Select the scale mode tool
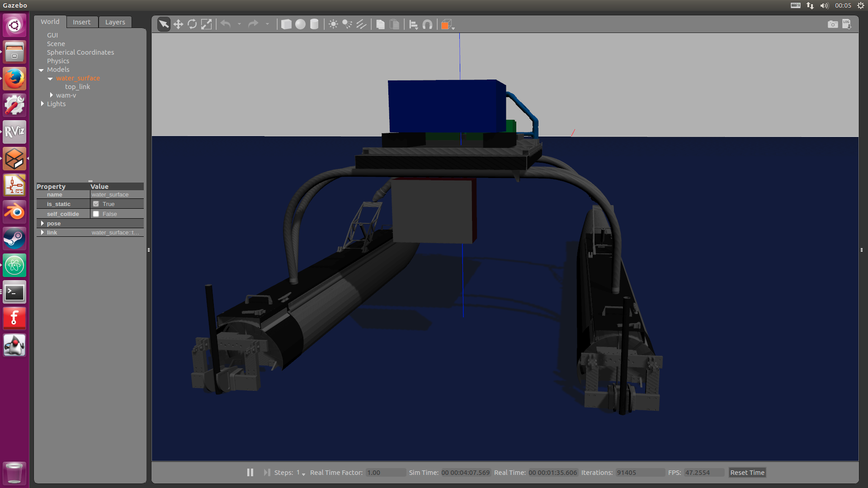The width and height of the screenshot is (868, 488). [x=206, y=24]
